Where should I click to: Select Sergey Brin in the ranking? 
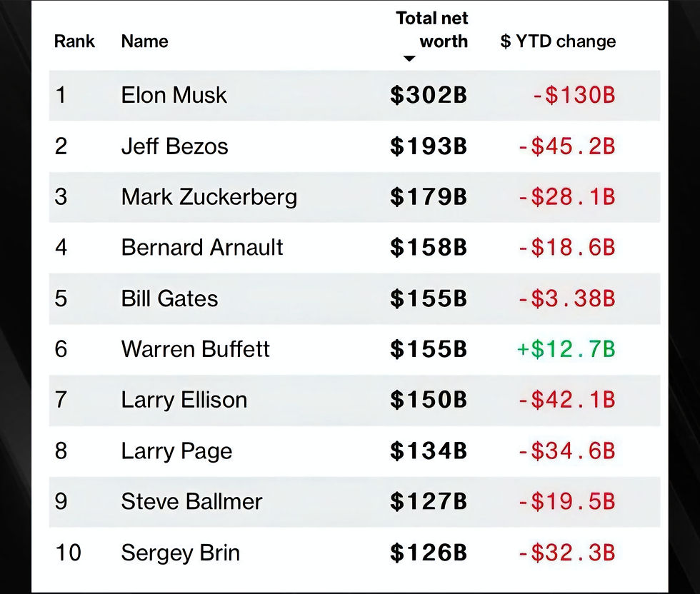pos(180,553)
